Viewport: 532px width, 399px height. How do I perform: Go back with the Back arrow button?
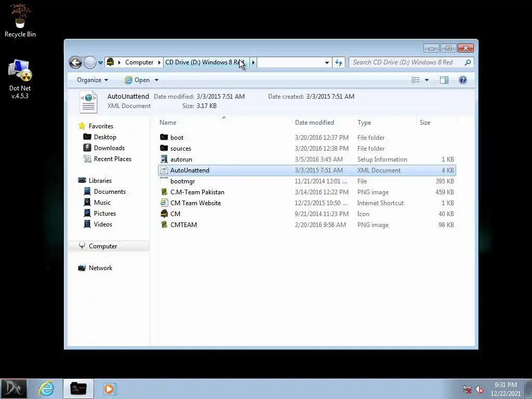coord(75,62)
